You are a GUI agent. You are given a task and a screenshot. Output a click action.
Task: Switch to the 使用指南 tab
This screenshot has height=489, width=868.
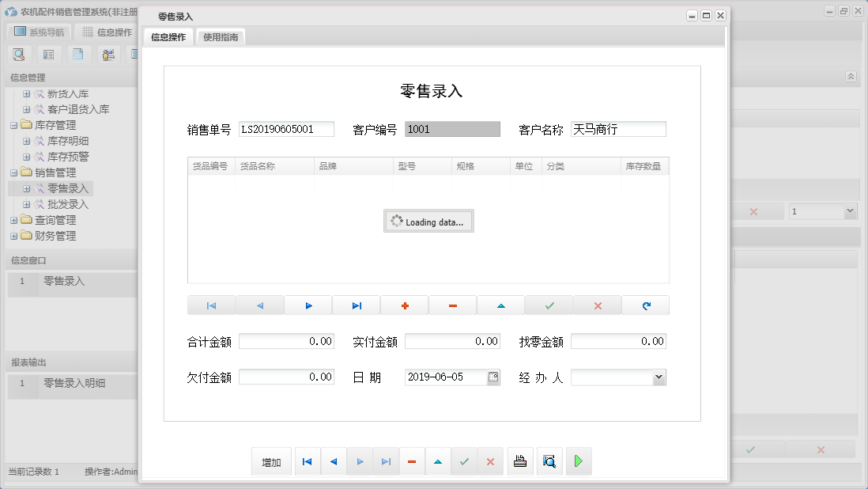[x=221, y=36]
